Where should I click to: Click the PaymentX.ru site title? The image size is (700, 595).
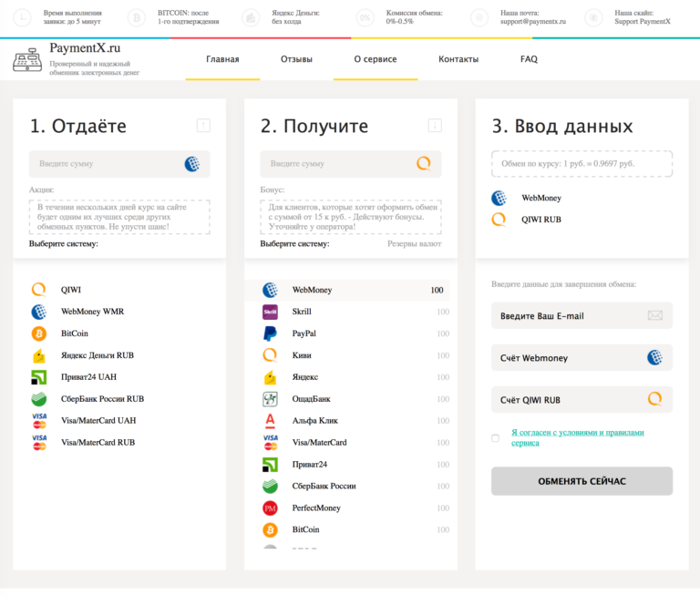[x=85, y=48]
